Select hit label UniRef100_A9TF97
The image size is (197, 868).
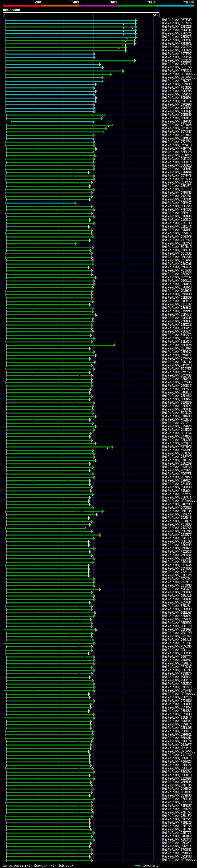click(177, 54)
